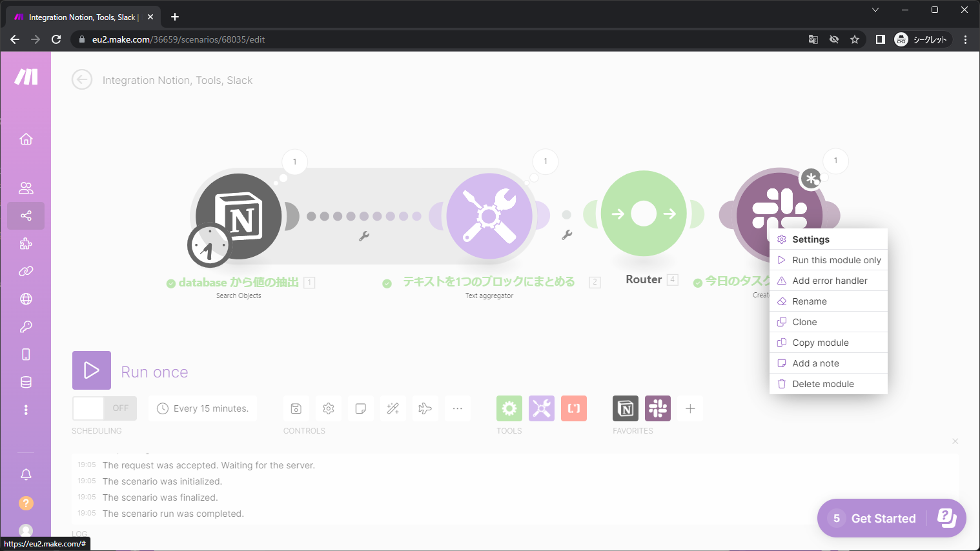Click the Auto-align magic wand icon
980x551 pixels.
click(x=393, y=408)
